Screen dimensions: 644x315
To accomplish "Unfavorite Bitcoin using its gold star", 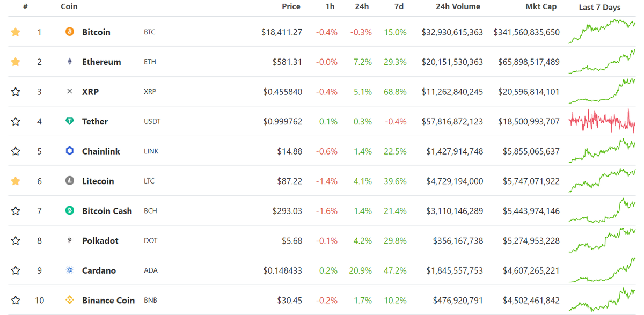I will pos(16,32).
